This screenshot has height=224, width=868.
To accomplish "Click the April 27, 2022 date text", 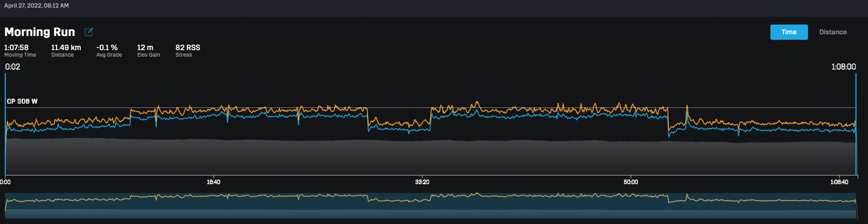I will click(37, 5).
